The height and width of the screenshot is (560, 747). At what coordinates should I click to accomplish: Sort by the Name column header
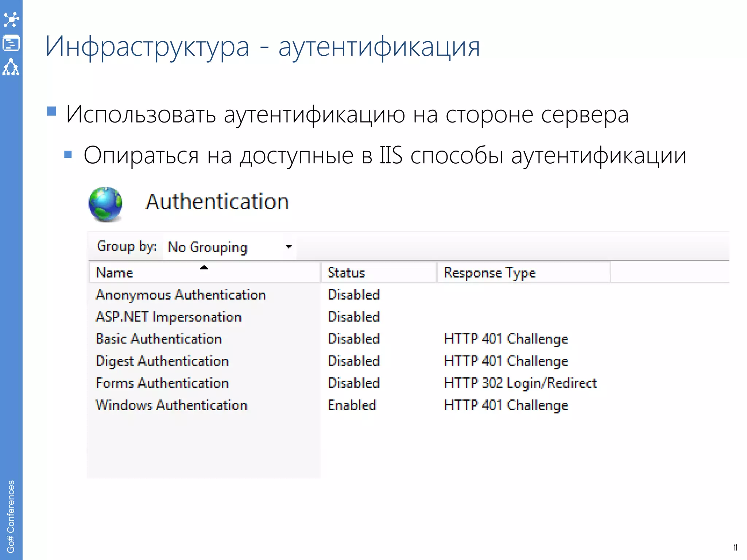(115, 273)
